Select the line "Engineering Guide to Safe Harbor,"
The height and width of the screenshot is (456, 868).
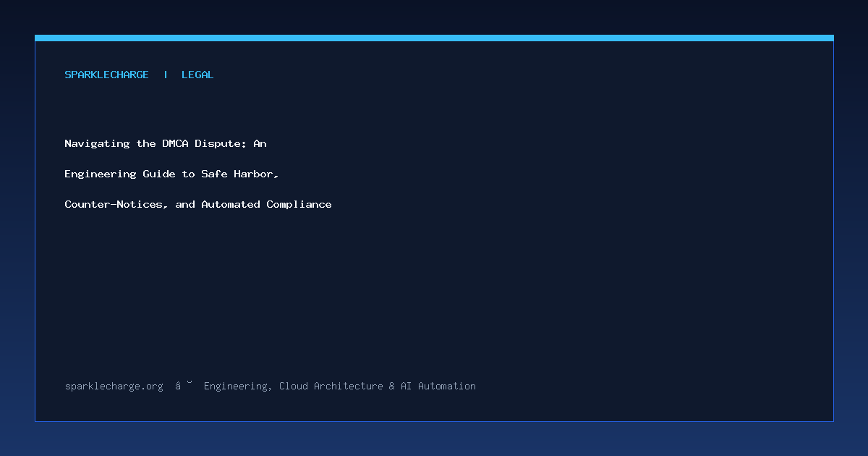172,174
